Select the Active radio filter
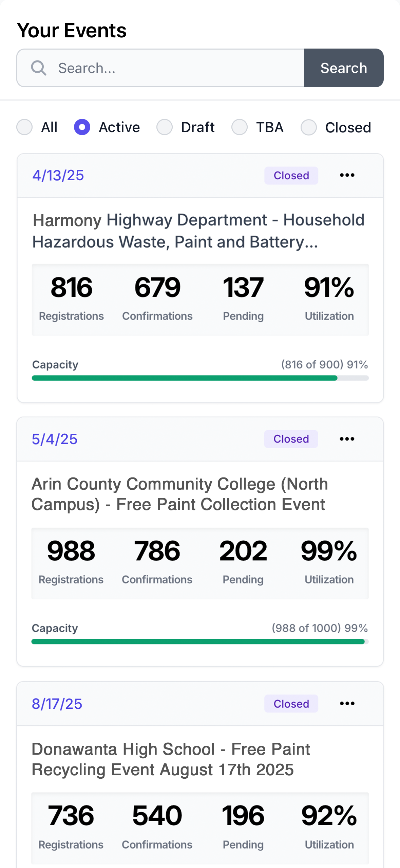Viewport: 400px width, 868px height. click(82, 127)
